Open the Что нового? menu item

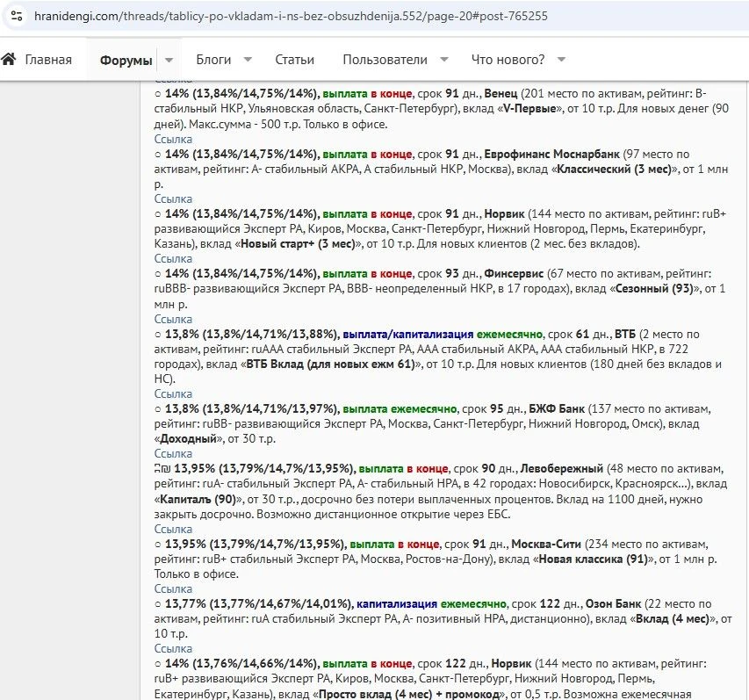[508, 60]
